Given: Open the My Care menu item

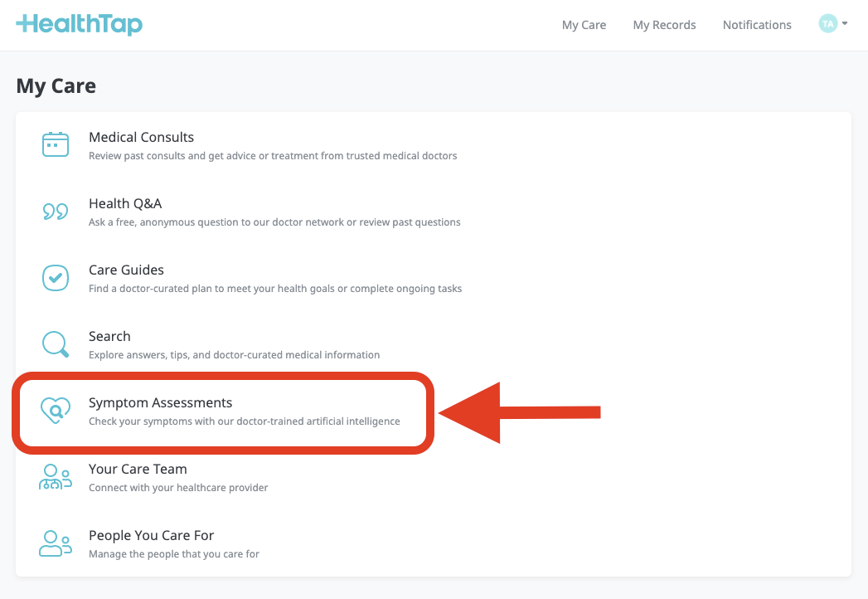Looking at the screenshot, I should tap(584, 25).
